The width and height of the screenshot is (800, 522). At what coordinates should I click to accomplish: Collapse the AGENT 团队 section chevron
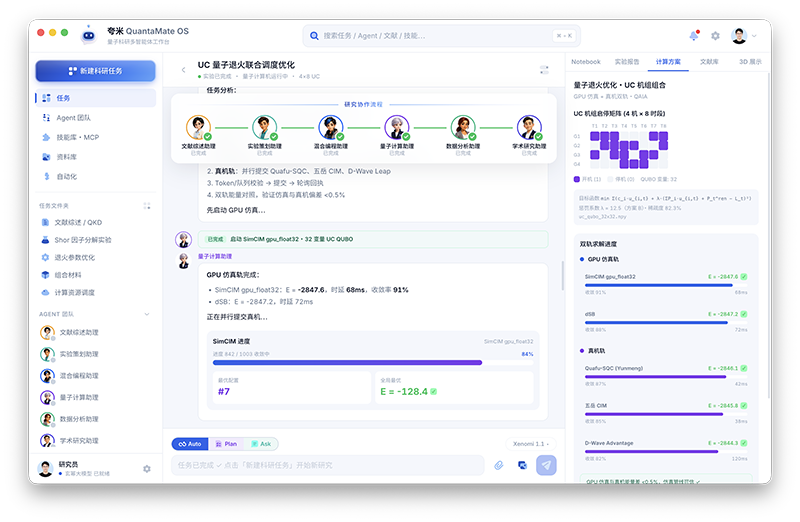point(147,314)
